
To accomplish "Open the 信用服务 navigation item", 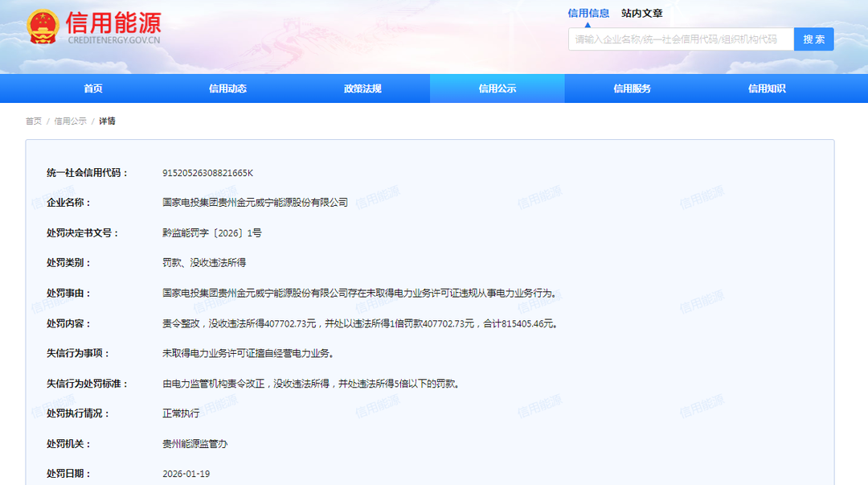I will [632, 88].
